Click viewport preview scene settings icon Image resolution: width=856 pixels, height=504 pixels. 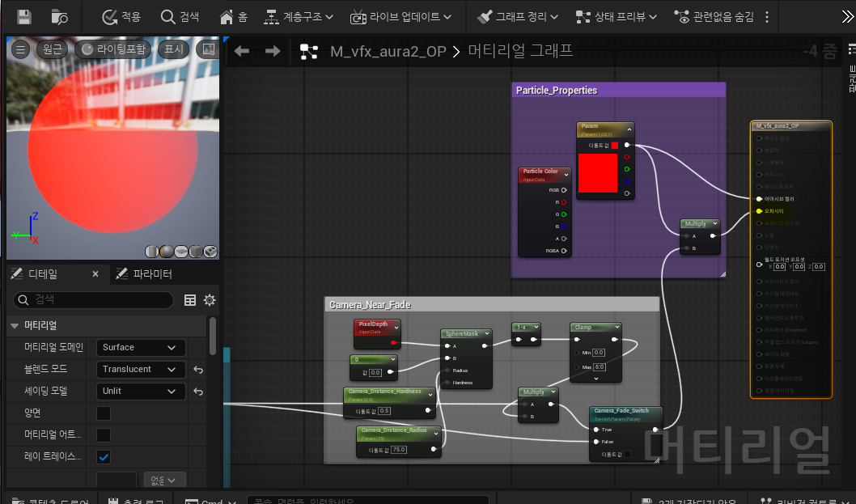(x=209, y=49)
